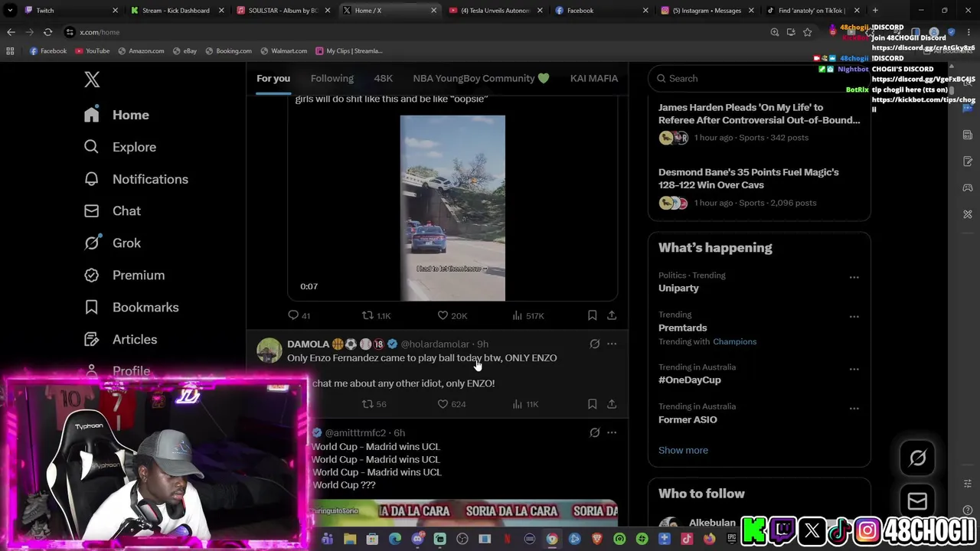Image resolution: width=980 pixels, height=551 pixels.
Task: Bookmark DAMOLA's Enzo Fernandez post
Action: click(x=592, y=404)
